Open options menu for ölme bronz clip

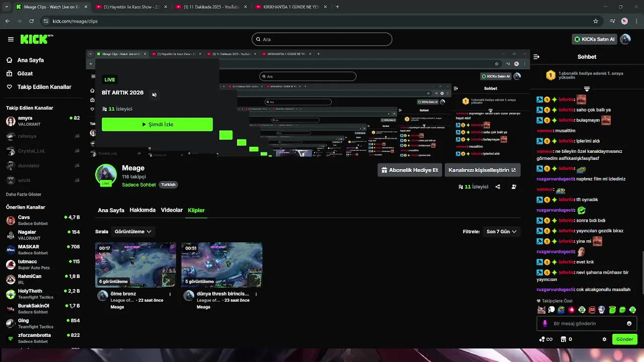coord(170,294)
